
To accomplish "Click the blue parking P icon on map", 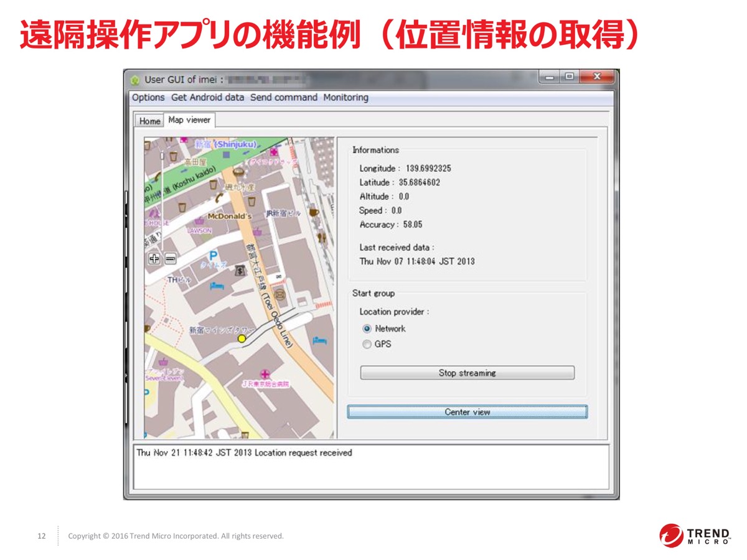I will pyautogui.click(x=214, y=255).
